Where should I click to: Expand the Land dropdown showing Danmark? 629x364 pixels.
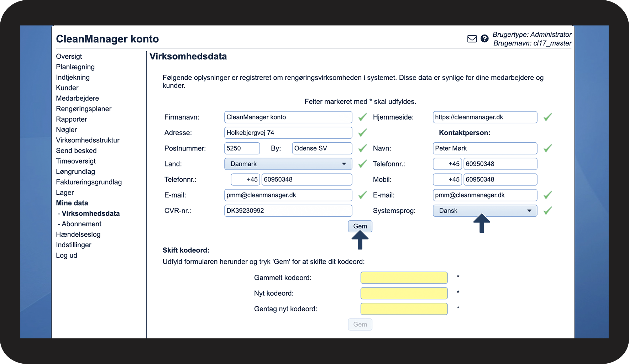click(x=288, y=164)
